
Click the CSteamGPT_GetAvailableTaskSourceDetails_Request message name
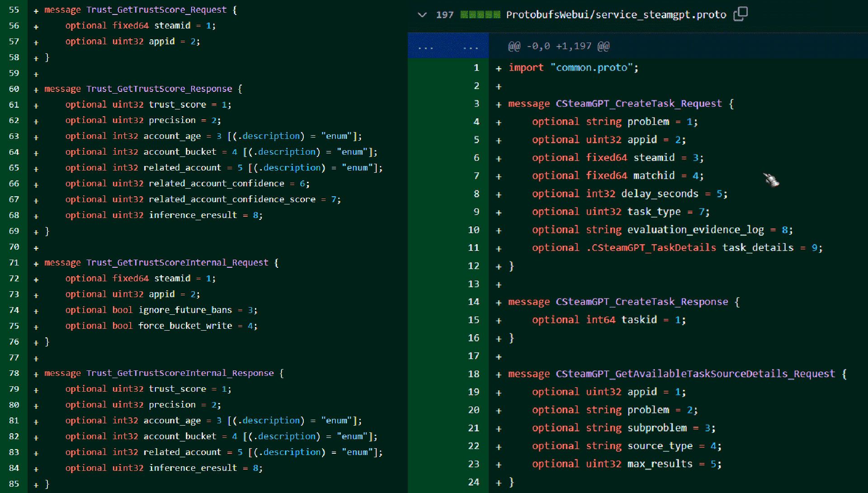pyautogui.click(x=695, y=374)
